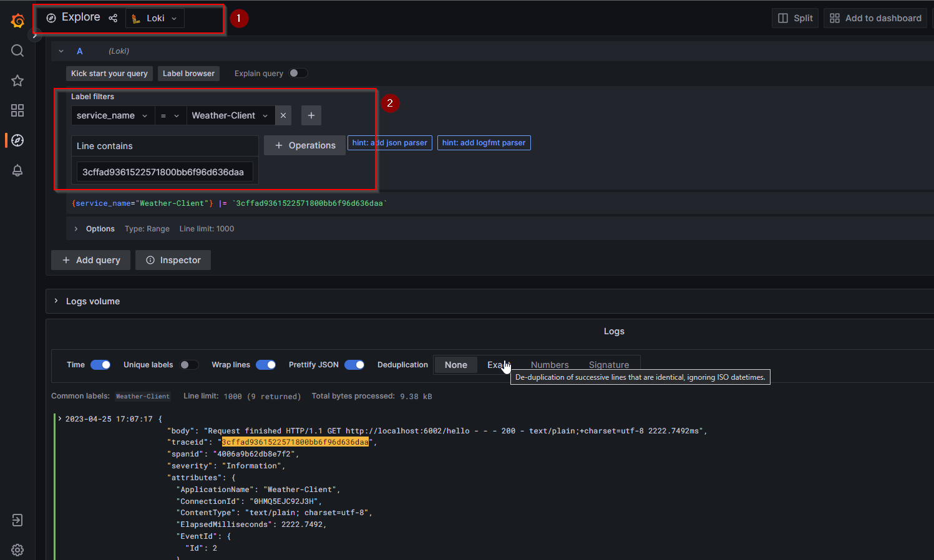934x560 pixels.
Task: Open the Weather-Client value dropdown
Action: (x=231, y=115)
